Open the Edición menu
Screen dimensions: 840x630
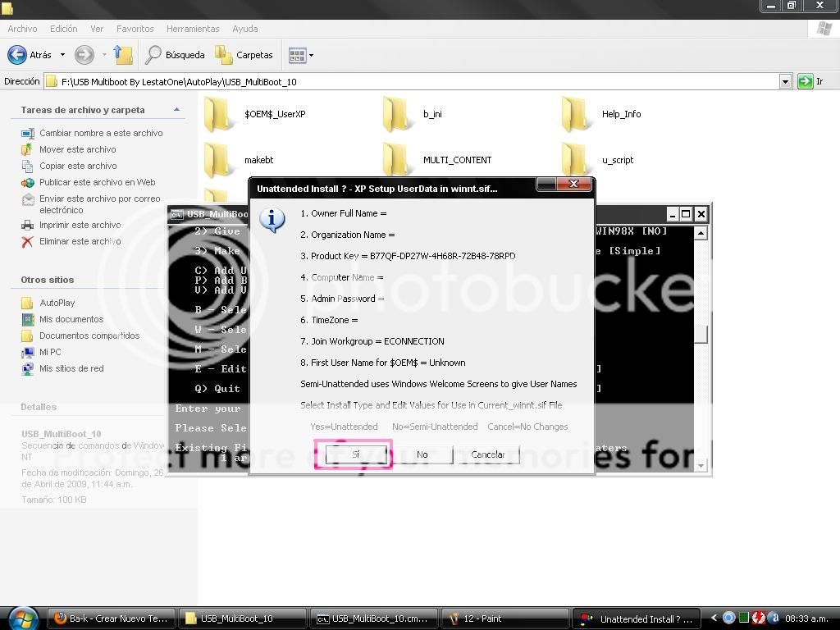[64, 29]
